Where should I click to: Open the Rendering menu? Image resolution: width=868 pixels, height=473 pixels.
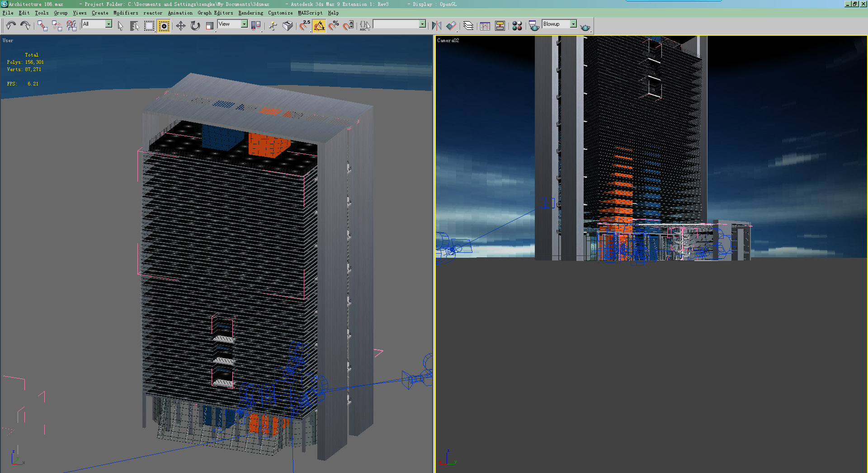(250, 13)
